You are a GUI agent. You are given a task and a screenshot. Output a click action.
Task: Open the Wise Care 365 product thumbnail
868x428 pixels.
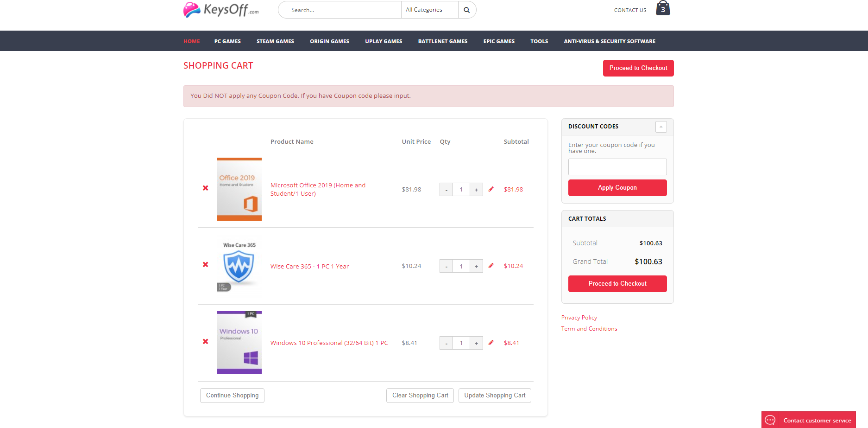pyautogui.click(x=239, y=266)
